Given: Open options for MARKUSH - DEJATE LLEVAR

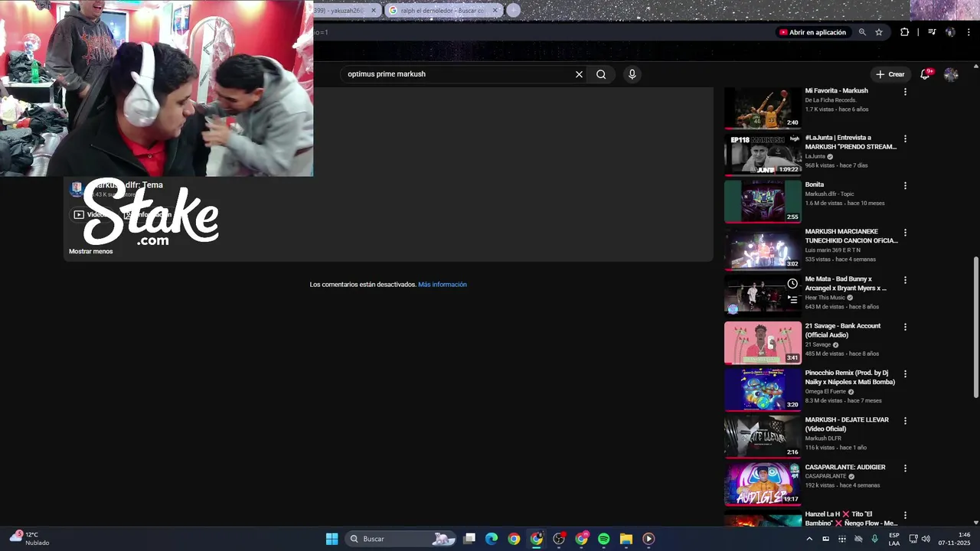Looking at the screenshot, I should (x=905, y=421).
